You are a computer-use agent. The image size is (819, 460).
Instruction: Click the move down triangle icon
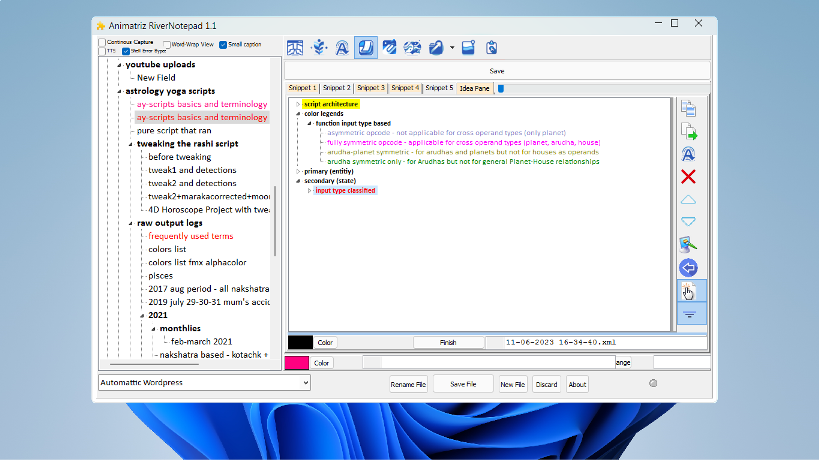click(x=688, y=222)
